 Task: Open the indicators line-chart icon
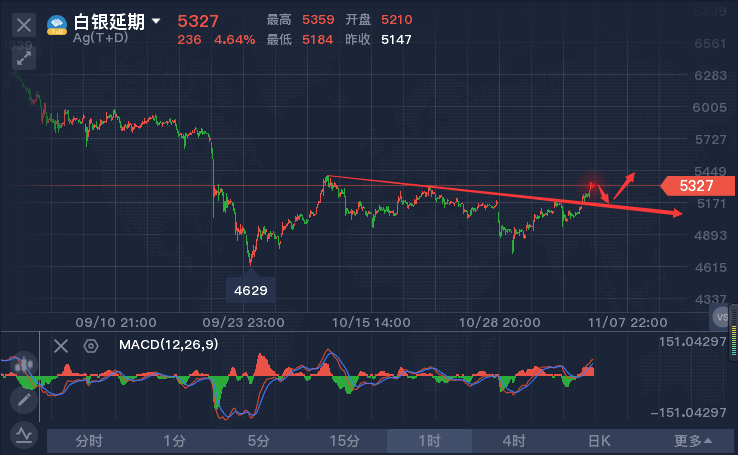click(24, 434)
